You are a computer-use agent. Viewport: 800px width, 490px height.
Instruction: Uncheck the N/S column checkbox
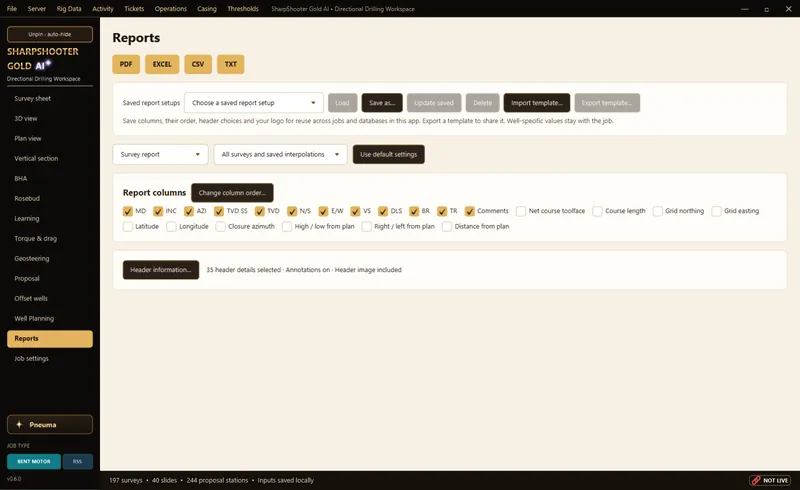292,211
